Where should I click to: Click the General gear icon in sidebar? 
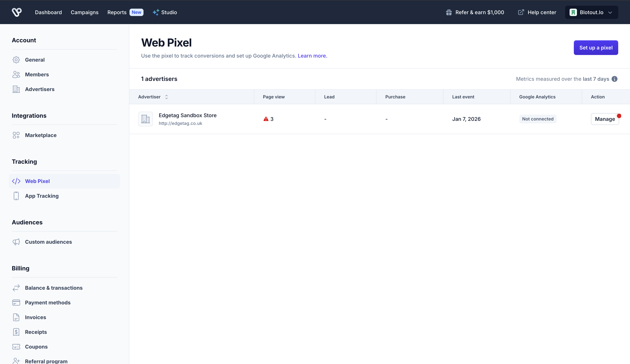(16, 60)
